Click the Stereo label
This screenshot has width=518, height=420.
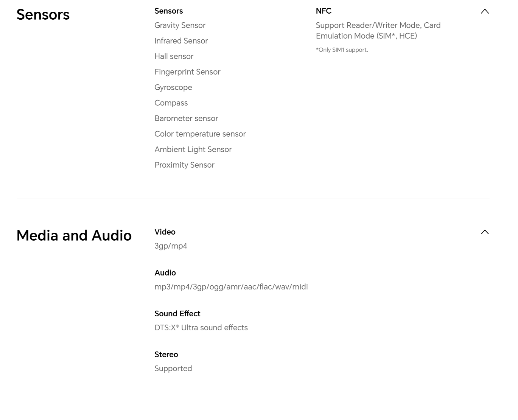coord(166,355)
